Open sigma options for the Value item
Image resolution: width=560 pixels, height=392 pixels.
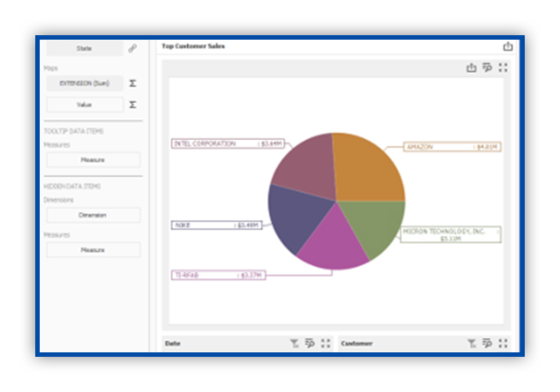coord(132,105)
